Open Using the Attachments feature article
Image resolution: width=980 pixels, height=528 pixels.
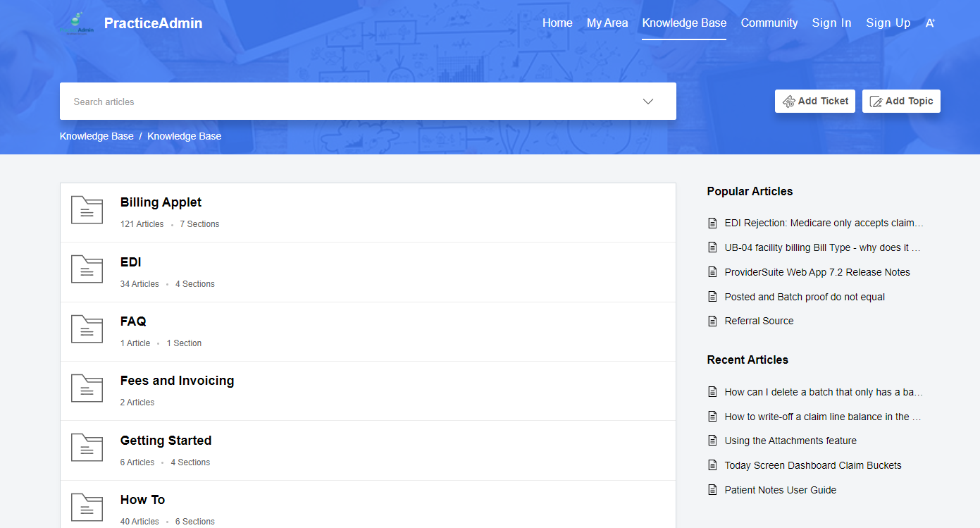790,441
